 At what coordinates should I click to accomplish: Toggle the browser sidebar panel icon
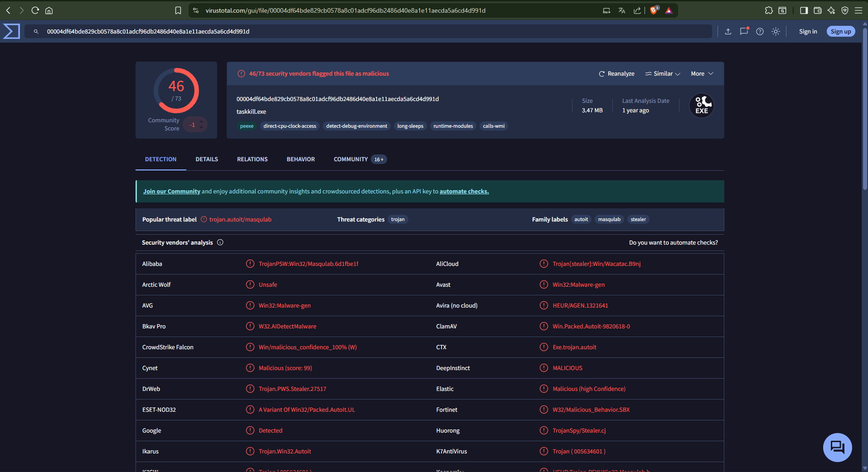pos(804,10)
